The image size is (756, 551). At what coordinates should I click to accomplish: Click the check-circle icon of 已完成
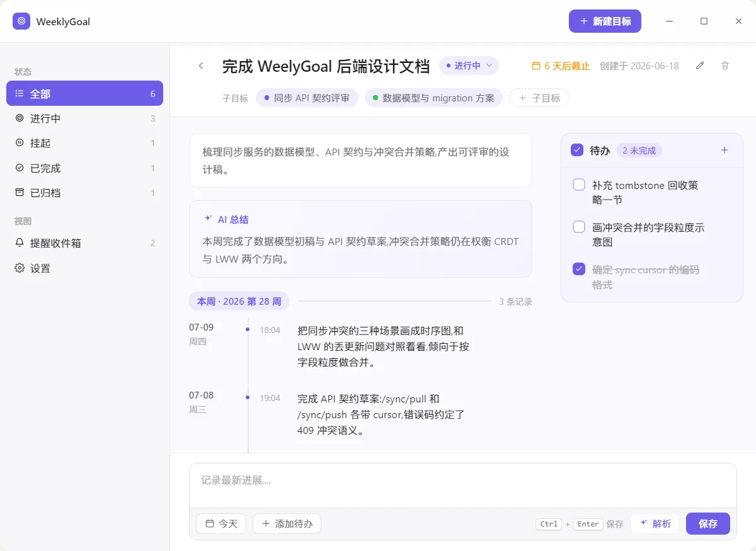[x=20, y=168]
